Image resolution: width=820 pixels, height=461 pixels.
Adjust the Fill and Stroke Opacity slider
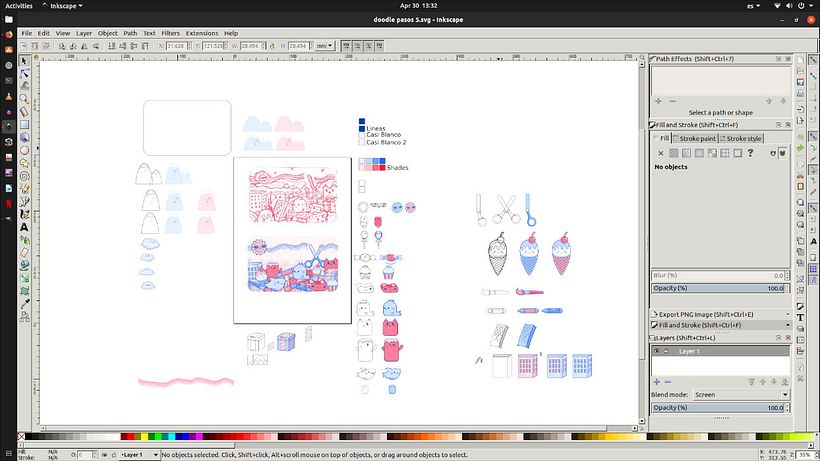(x=718, y=288)
